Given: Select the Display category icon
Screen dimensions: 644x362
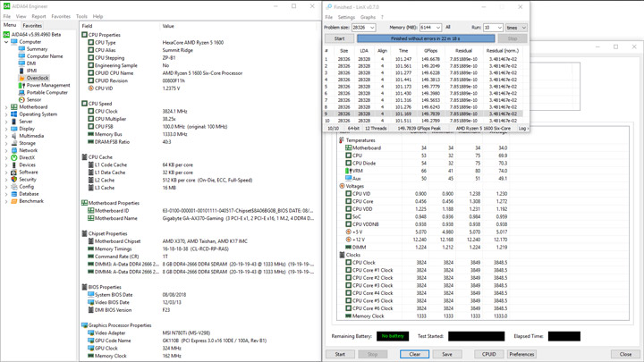Looking at the screenshot, I should coord(14,129).
